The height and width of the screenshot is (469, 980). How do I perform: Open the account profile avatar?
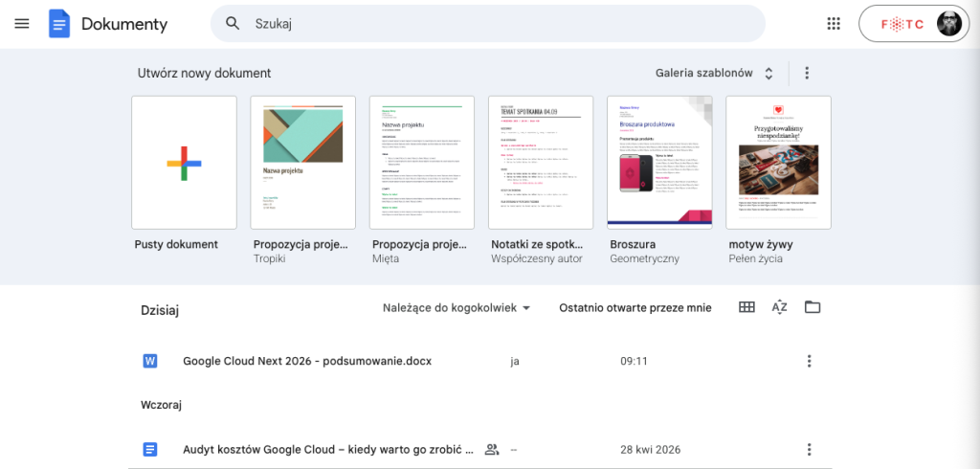pos(948,24)
